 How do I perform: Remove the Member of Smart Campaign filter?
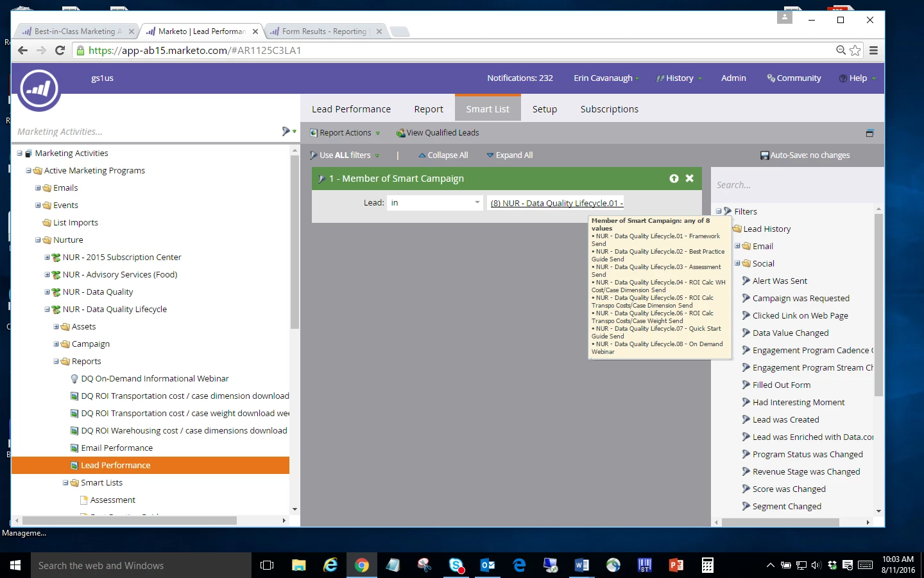coord(689,179)
